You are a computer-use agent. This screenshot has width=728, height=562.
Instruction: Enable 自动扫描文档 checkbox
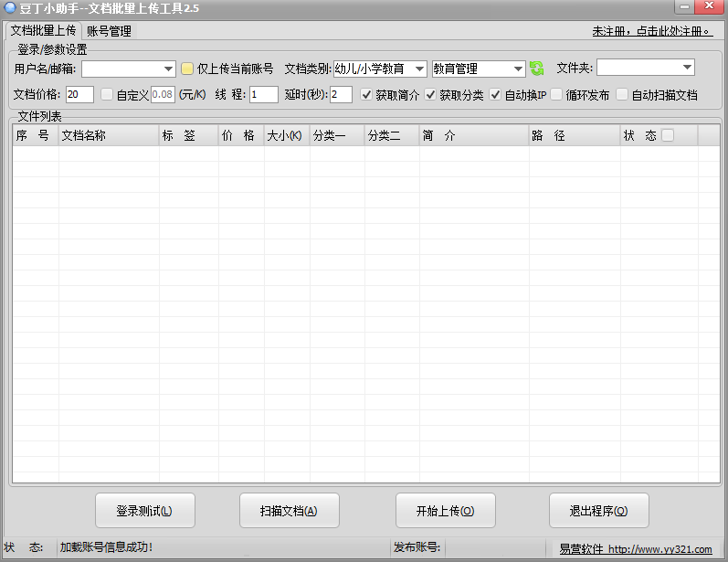[622, 95]
